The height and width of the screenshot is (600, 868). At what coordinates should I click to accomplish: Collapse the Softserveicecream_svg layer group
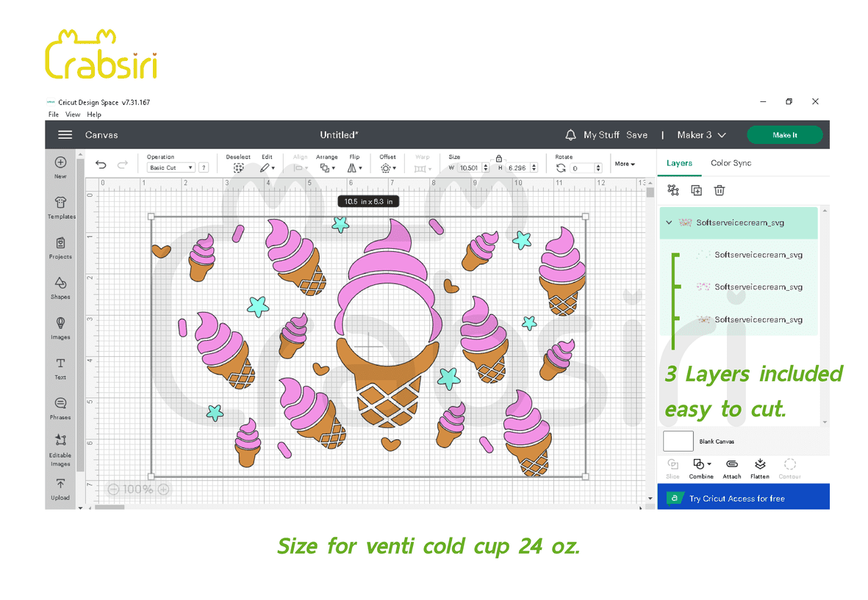point(669,223)
